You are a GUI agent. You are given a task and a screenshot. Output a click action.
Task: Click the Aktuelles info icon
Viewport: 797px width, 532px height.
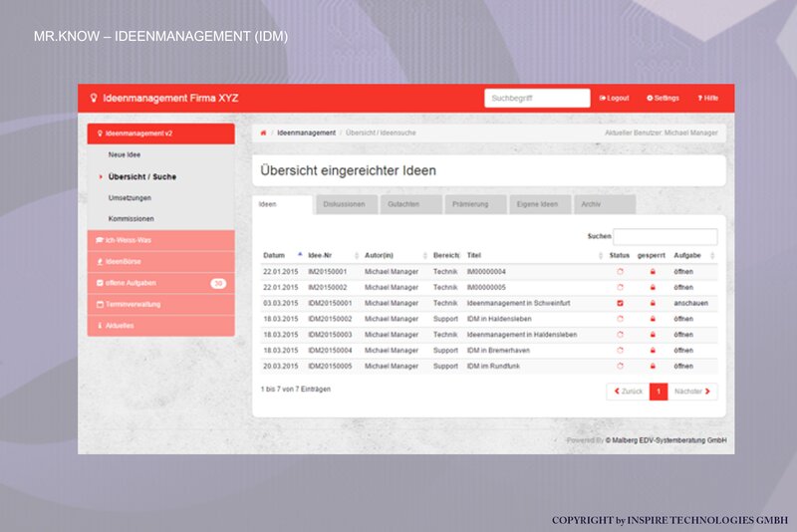tap(100, 326)
